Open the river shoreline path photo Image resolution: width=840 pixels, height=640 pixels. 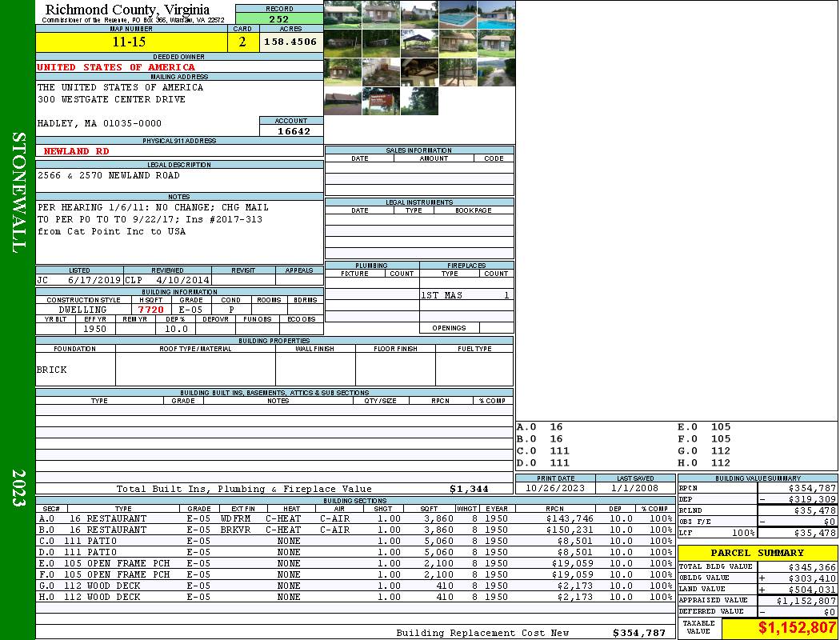coord(496,72)
